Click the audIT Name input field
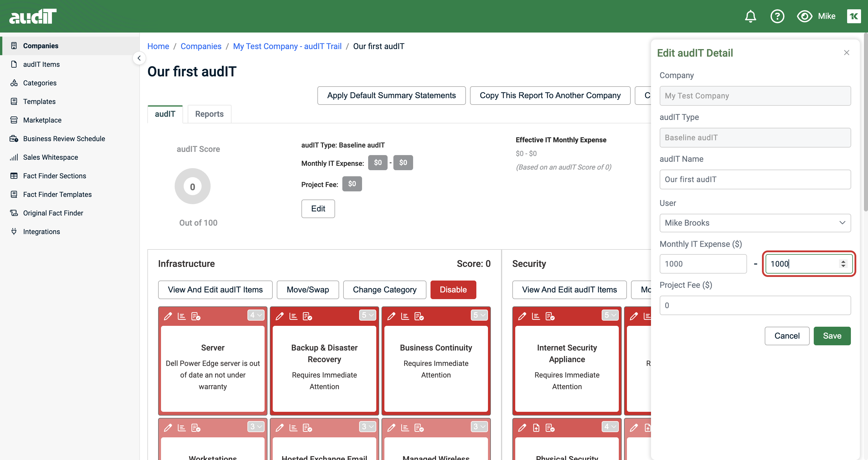Image resolution: width=868 pixels, height=460 pixels. (x=755, y=179)
